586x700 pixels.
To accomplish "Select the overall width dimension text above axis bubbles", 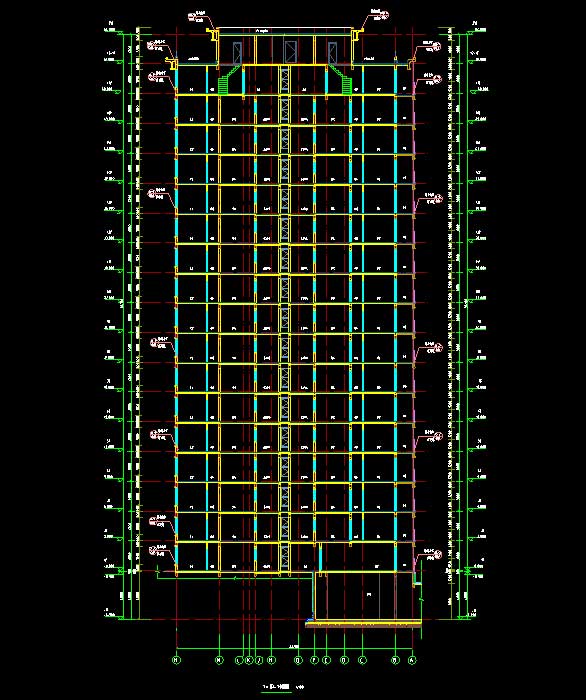I will [x=294, y=646].
